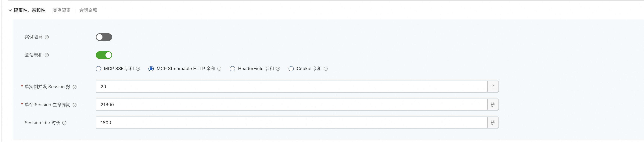Click the 单实例并发 Session 数 input field
This screenshot has height=142, width=644.
[x=291, y=87]
